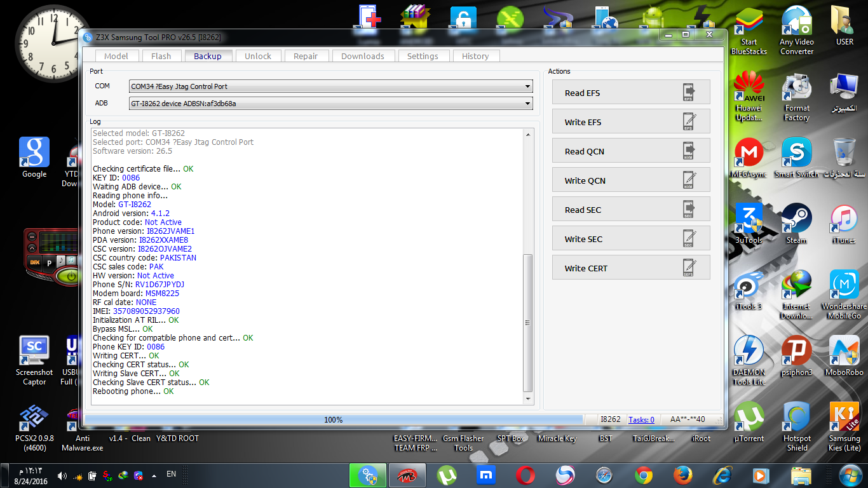Launch psiphon3 desktop shortcut
The width and height of the screenshot is (868, 488).
click(797, 356)
